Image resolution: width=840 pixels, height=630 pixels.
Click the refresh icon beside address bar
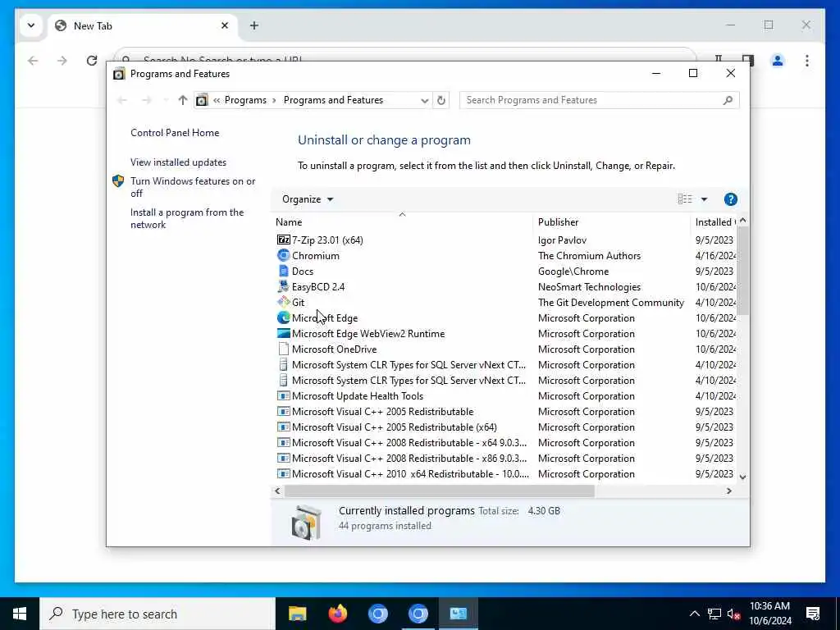(441, 100)
